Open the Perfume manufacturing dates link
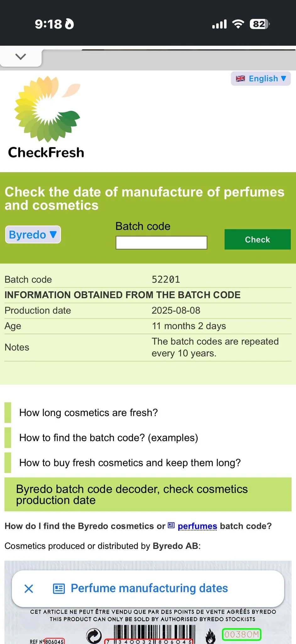The width and height of the screenshot is (296, 644). pyautogui.click(x=149, y=588)
